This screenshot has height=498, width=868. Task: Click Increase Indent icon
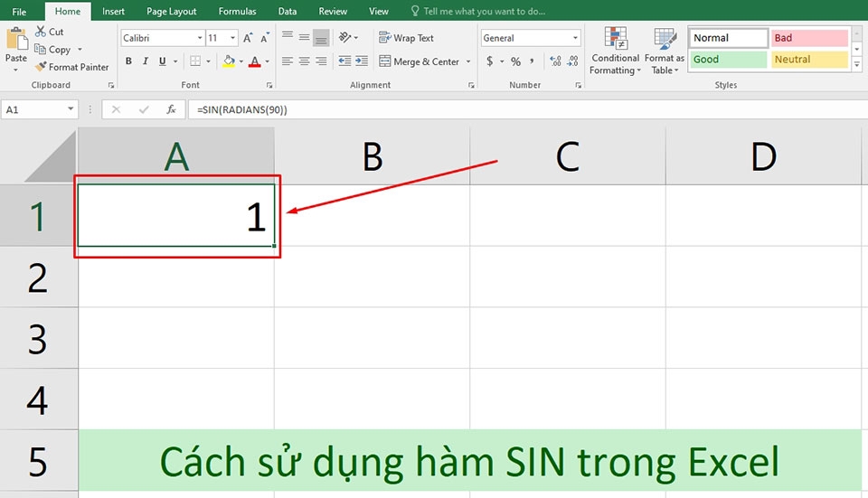pyautogui.click(x=362, y=61)
